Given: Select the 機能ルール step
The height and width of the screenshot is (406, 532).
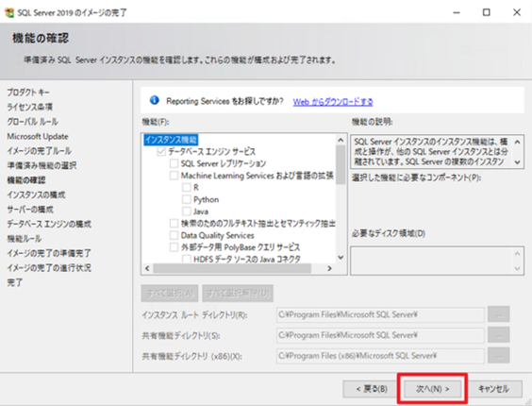Looking at the screenshot, I should tap(25, 239).
